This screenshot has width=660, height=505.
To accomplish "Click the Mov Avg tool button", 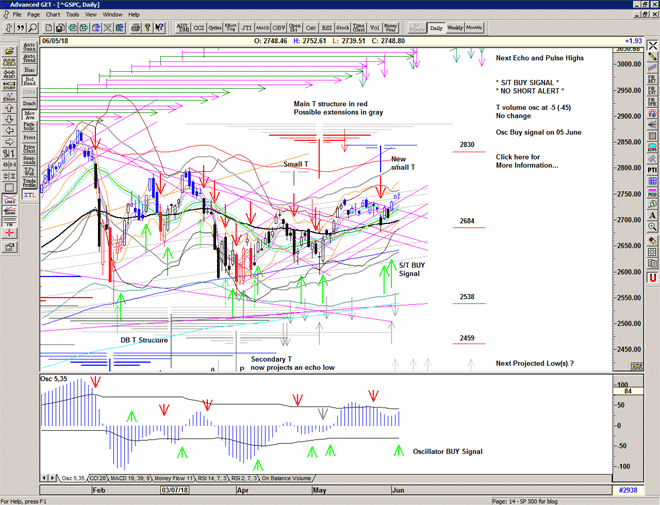I will 29,116.
